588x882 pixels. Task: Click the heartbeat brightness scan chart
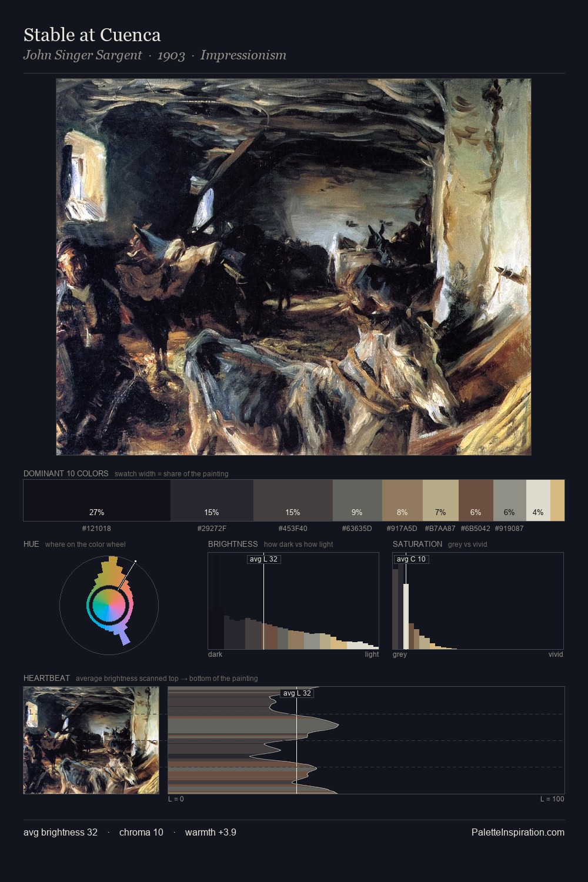click(366, 740)
